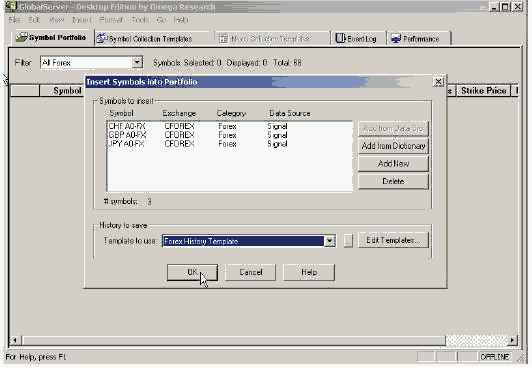Click the Event Log tab icon
The width and height of the screenshot is (532, 367).
click(340, 38)
